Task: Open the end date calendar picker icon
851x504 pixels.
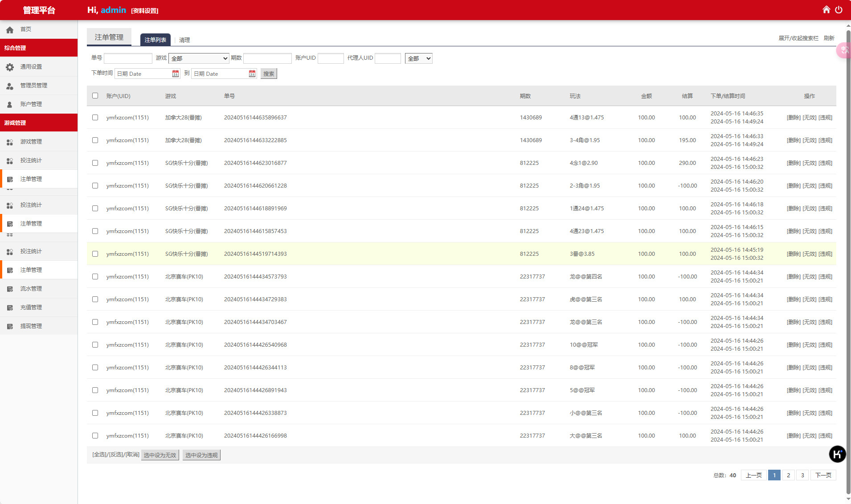Action: click(252, 74)
